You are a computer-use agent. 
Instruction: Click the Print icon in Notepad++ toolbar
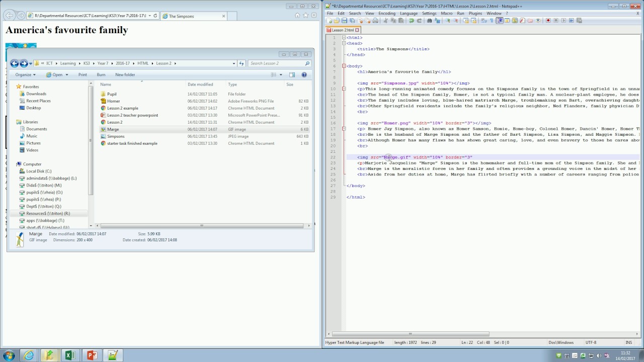pyautogui.click(x=375, y=21)
